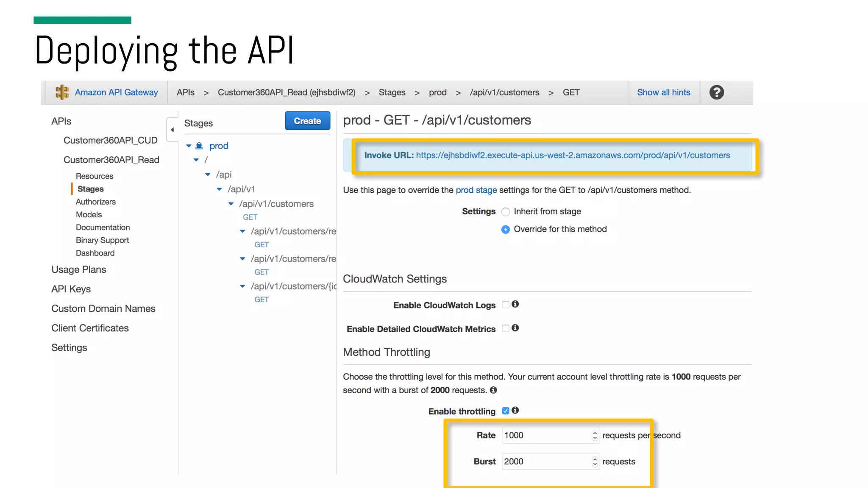Select Override for this method option

coord(505,230)
